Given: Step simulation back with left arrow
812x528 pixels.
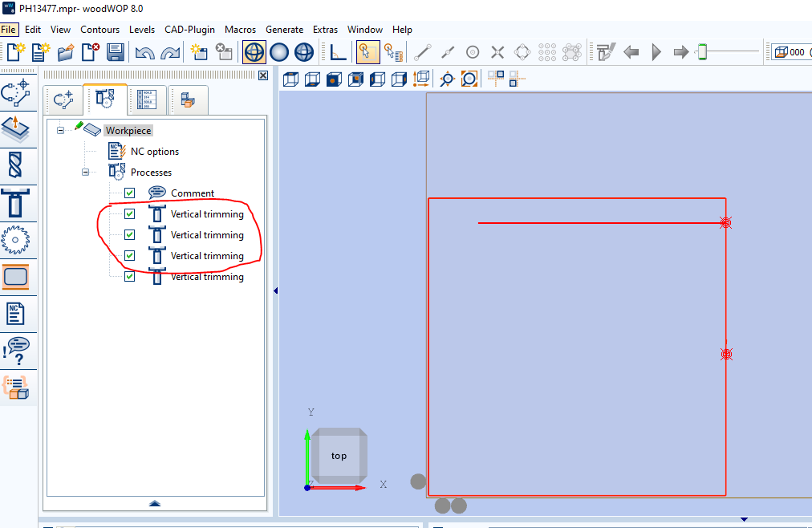Looking at the screenshot, I should coord(631,52).
